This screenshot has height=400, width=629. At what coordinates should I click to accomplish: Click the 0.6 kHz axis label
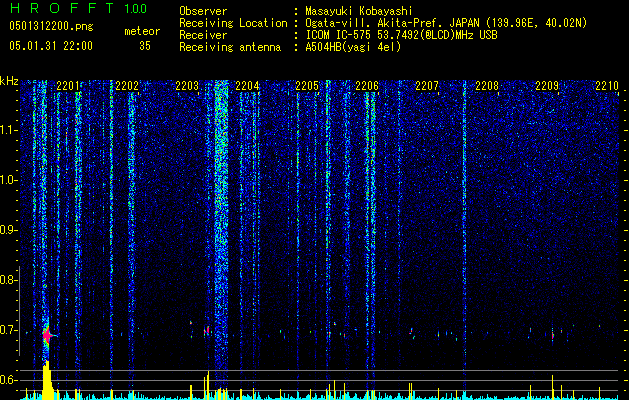tap(8, 380)
